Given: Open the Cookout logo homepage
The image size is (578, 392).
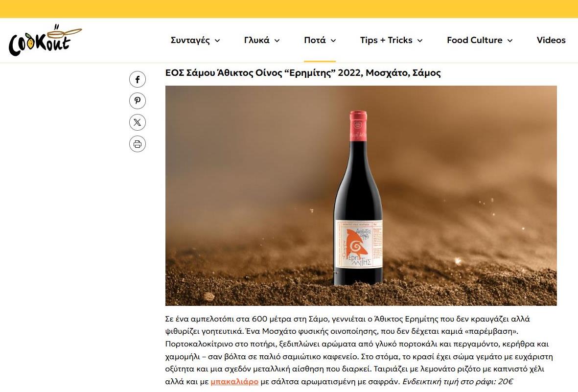Looking at the screenshot, I should (45, 40).
